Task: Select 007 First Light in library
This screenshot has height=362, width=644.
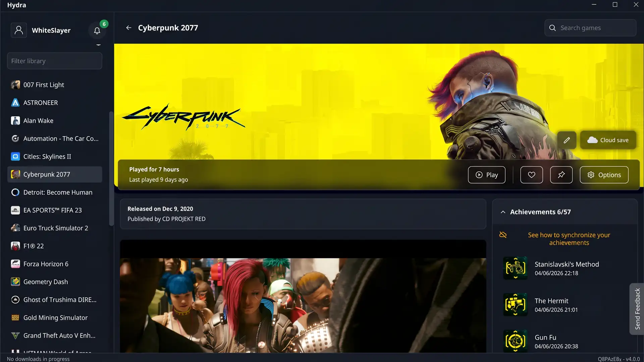Action: click(55, 85)
